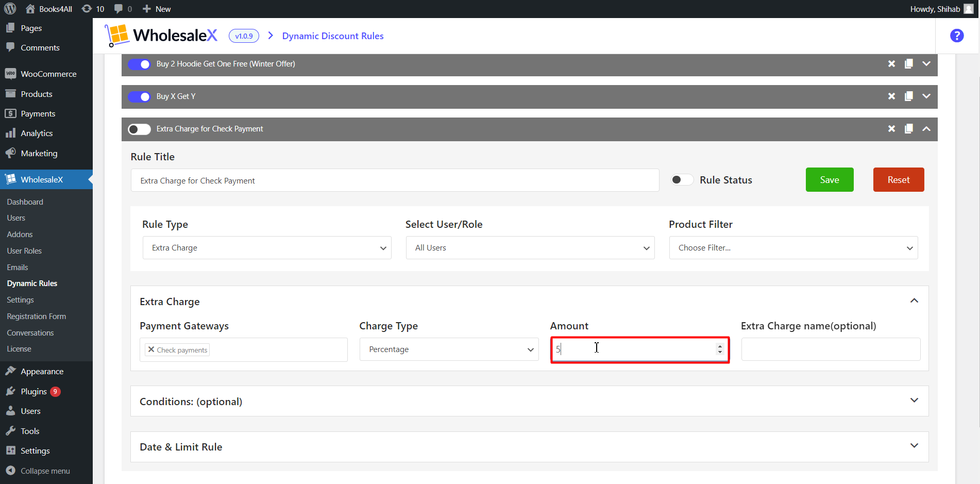
Task: Click the green Save button
Action: point(830,180)
